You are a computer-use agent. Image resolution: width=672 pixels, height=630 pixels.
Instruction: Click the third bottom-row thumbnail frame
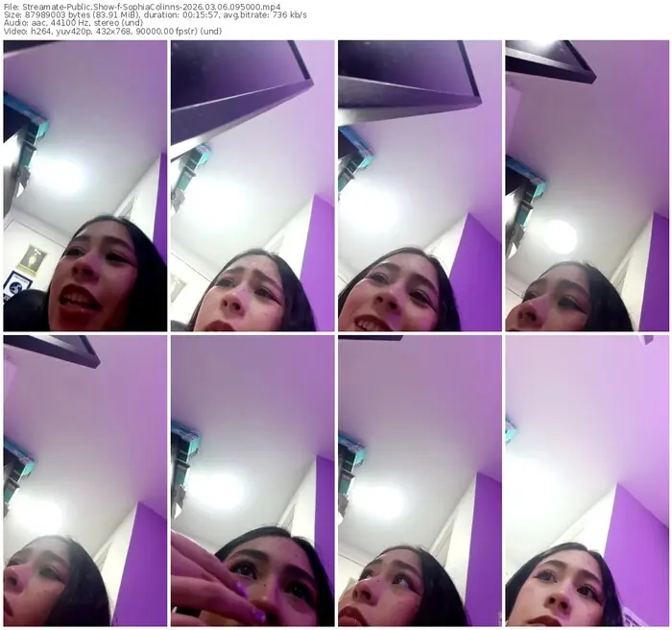click(x=420, y=480)
